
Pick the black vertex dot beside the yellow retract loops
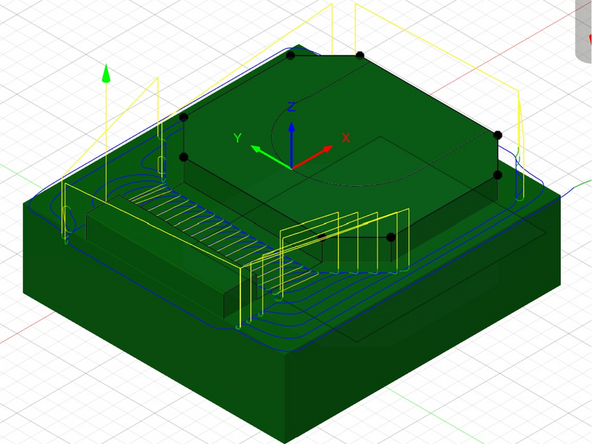tap(391, 237)
